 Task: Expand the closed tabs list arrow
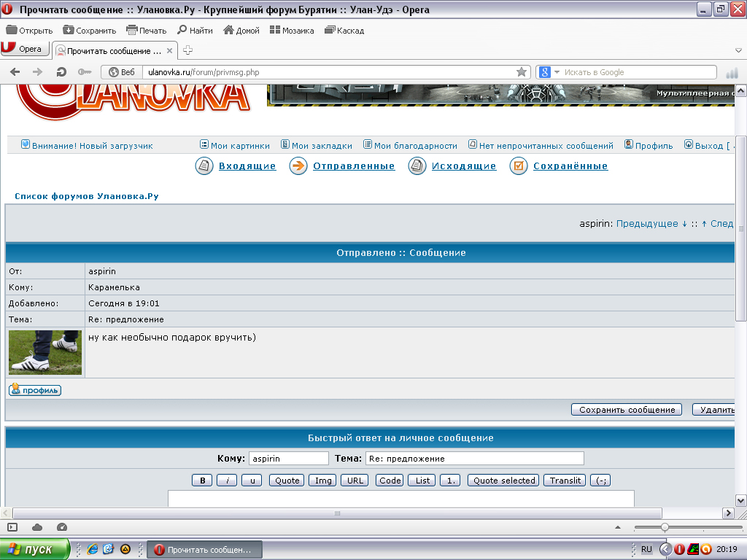(738, 50)
